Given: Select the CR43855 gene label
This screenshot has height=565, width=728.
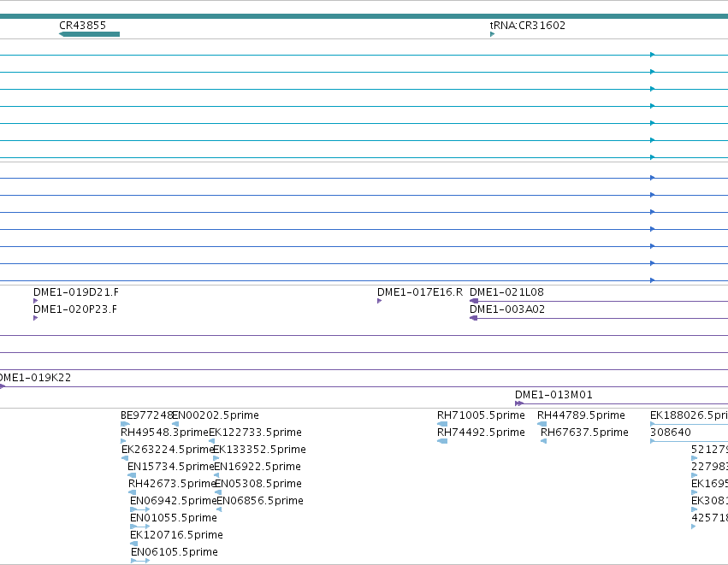Looking at the screenshot, I should [83, 26].
